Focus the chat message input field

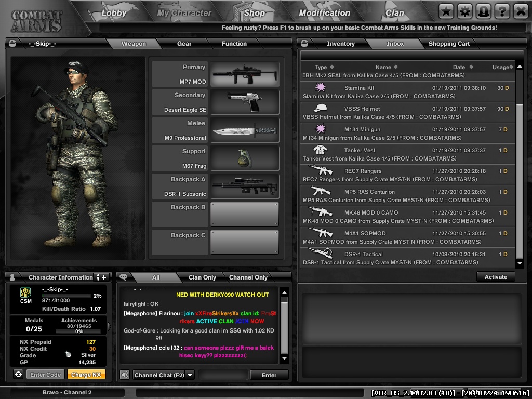click(x=223, y=375)
